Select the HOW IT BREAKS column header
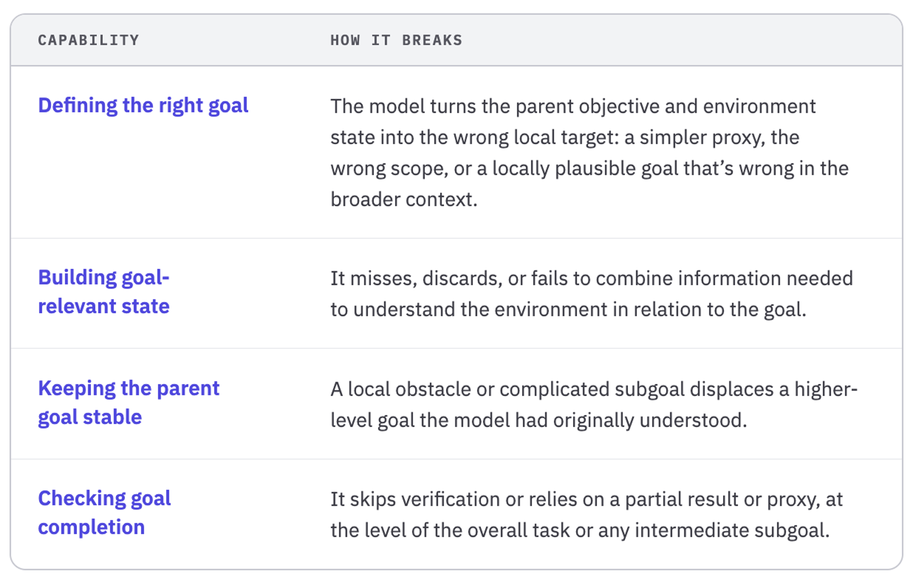913x588 pixels. [x=396, y=40]
